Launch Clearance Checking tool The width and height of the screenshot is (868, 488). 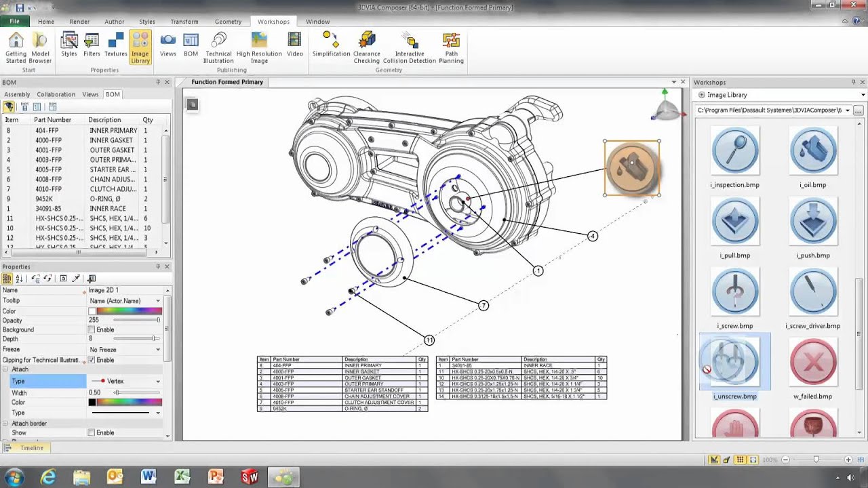click(x=367, y=48)
